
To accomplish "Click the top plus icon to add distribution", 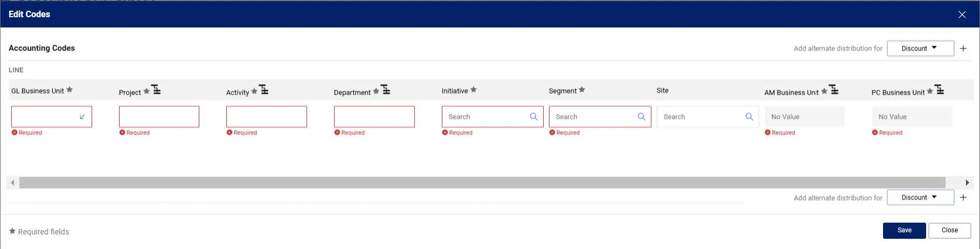I will [963, 48].
